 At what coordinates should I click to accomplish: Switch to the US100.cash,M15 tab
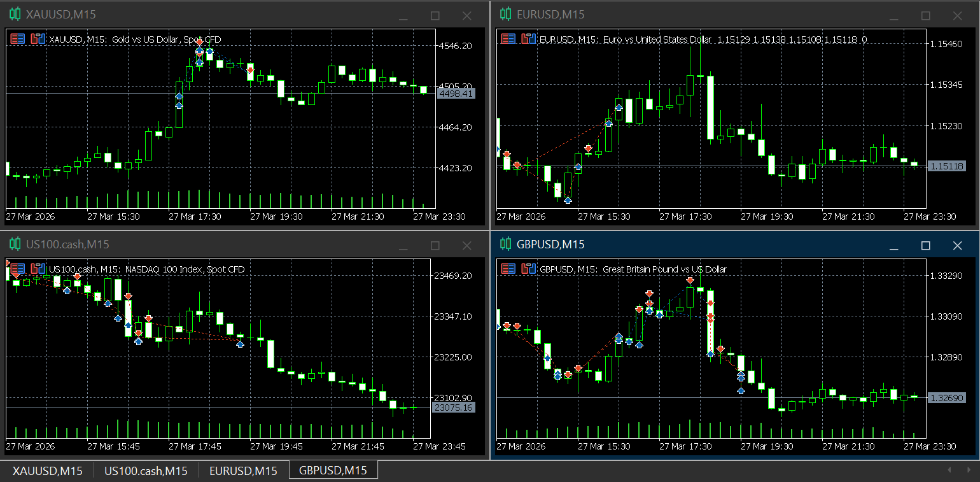coord(145,471)
